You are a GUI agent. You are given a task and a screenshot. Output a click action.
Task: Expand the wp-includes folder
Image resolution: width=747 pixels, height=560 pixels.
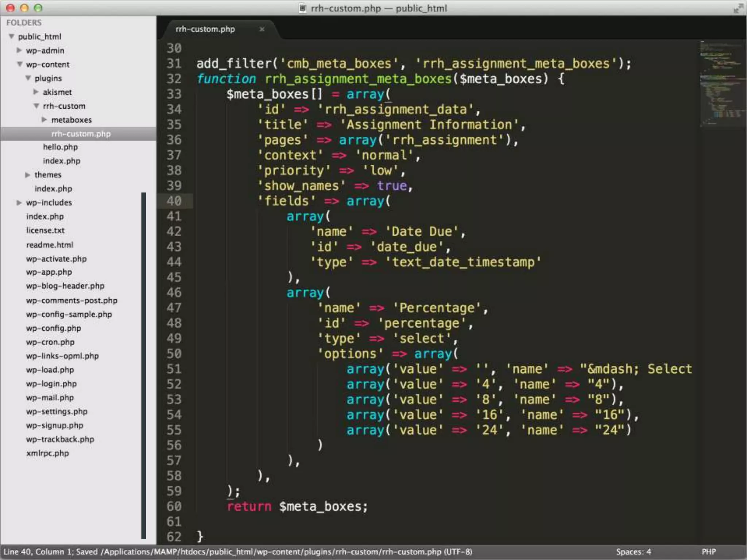tap(19, 202)
